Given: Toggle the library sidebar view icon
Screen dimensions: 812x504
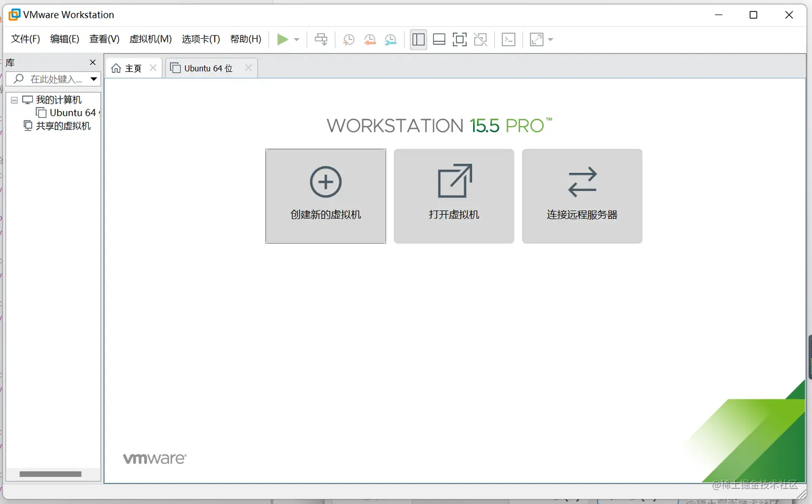Looking at the screenshot, I should point(418,39).
